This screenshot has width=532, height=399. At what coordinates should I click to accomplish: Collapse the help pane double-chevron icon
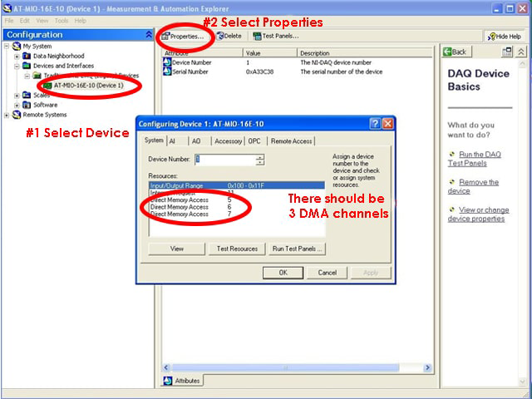tap(521, 52)
